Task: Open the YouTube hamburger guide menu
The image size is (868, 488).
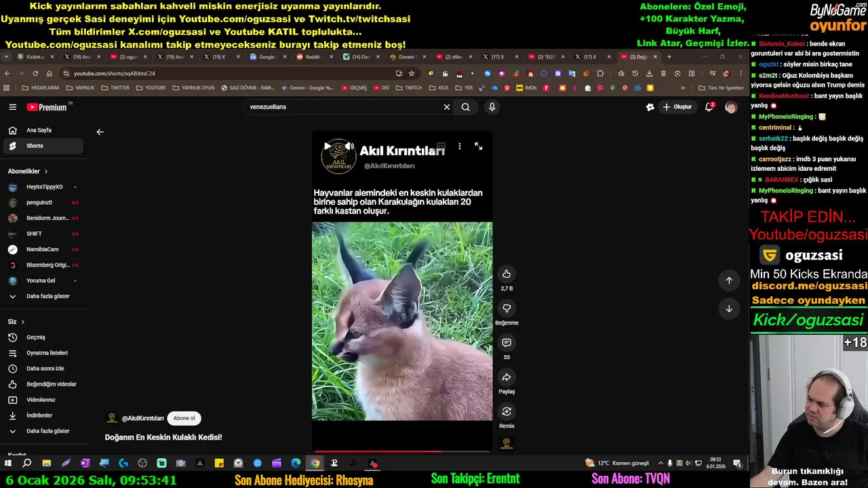Action: pos(12,107)
